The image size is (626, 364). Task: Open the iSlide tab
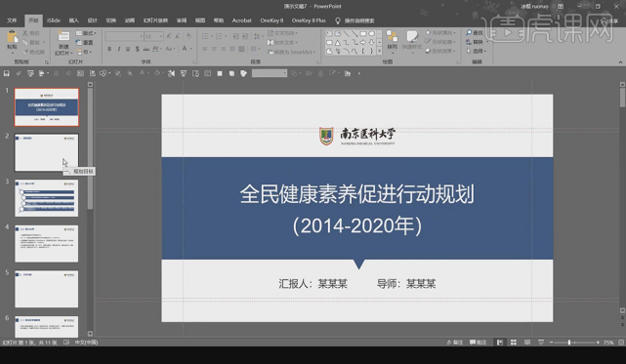coord(54,20)
